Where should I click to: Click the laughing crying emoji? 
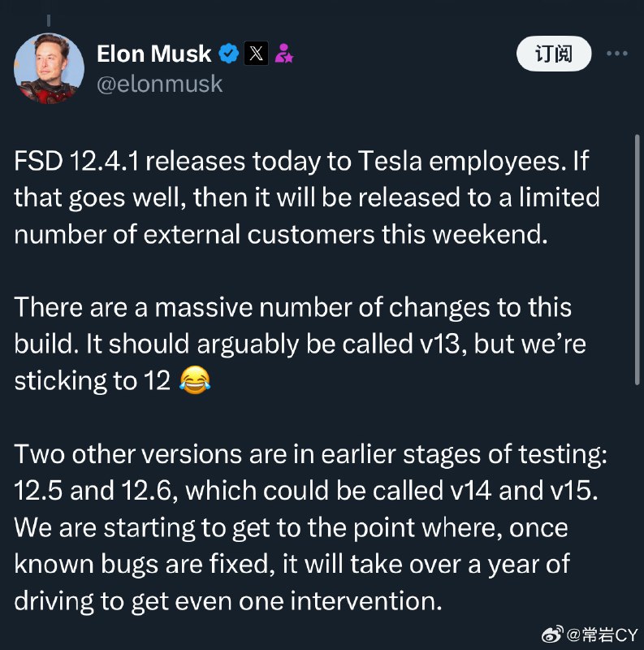pyautogui.click(x=195, y=380)
